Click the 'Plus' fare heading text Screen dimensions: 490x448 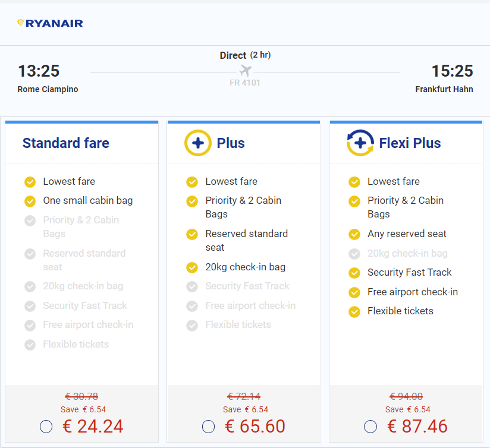tap(231, 143)
